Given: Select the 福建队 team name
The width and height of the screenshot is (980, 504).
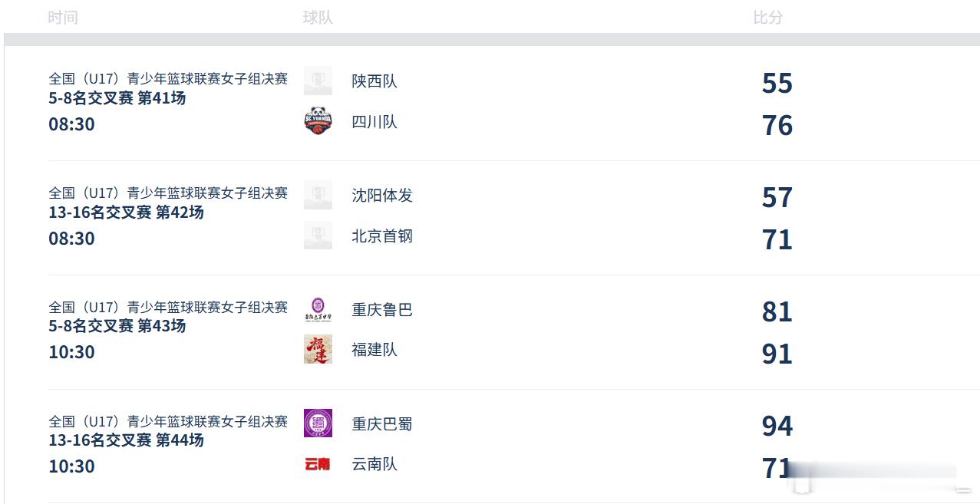Looking at the screenshot, I should click(375, 350).
